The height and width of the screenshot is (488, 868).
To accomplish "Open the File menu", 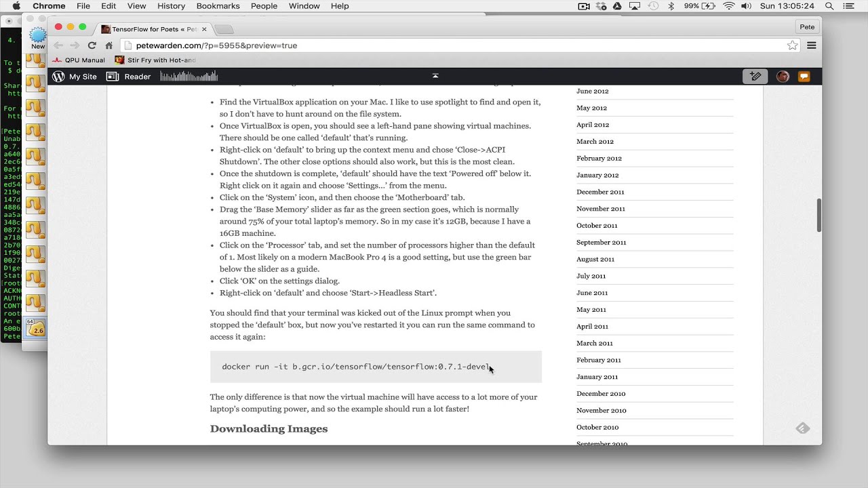I will [x=83, y=6].
